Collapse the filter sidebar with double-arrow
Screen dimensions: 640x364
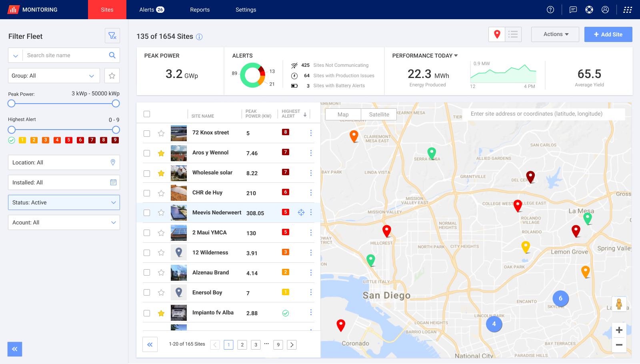(15, 349)
